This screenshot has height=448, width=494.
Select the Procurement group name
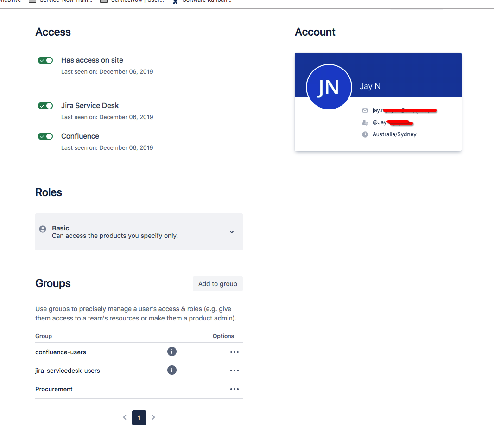coord(54,389)
